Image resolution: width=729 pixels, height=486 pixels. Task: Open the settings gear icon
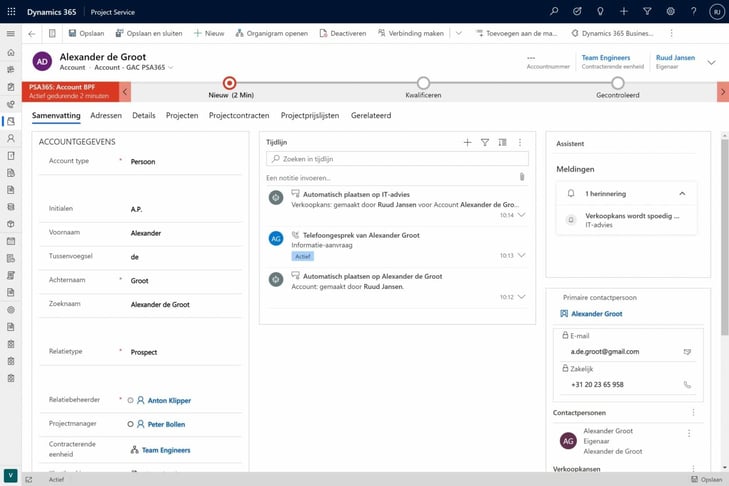[x=670, y=12]
